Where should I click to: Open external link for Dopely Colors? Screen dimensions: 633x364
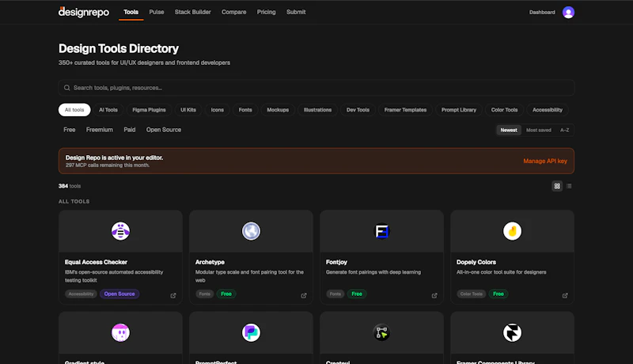(x=565, y=295)
